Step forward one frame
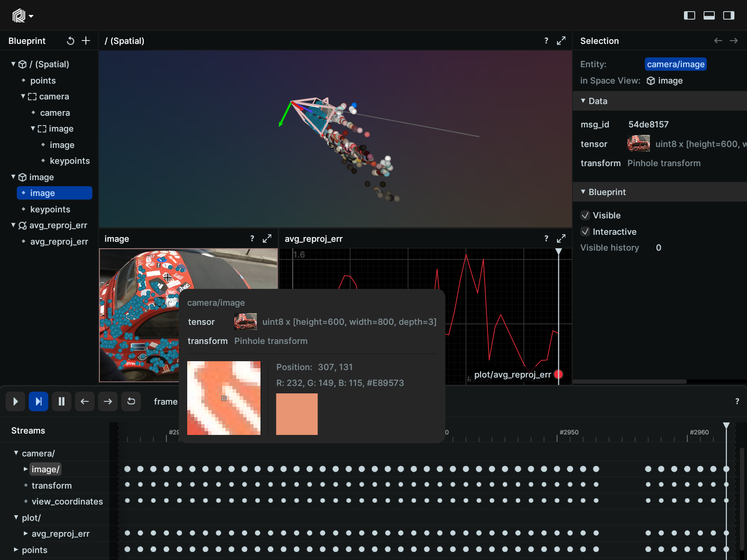The image size is (747, 560). tap(108, 401)
